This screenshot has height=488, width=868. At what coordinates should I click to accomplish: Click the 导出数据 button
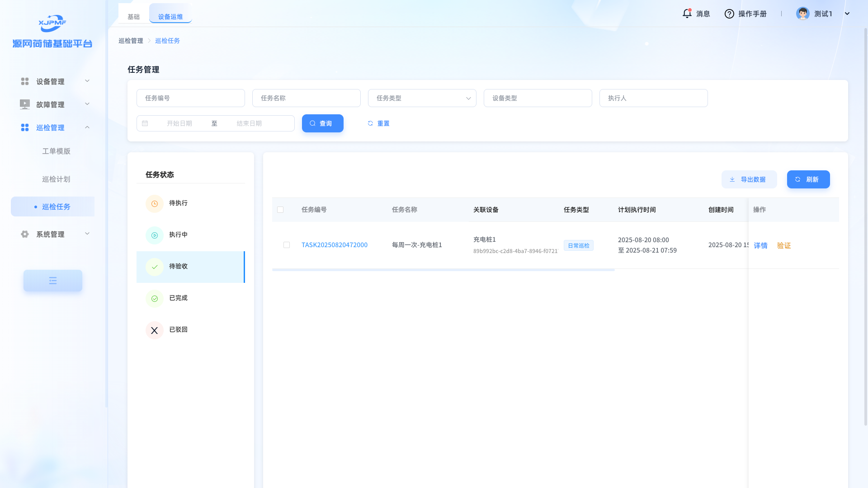click(x=749, y=179)
